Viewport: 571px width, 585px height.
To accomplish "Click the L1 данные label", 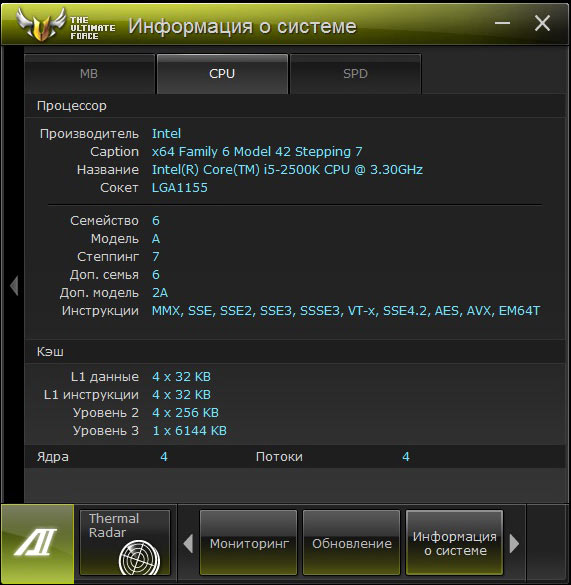I will tap(104, 377).
